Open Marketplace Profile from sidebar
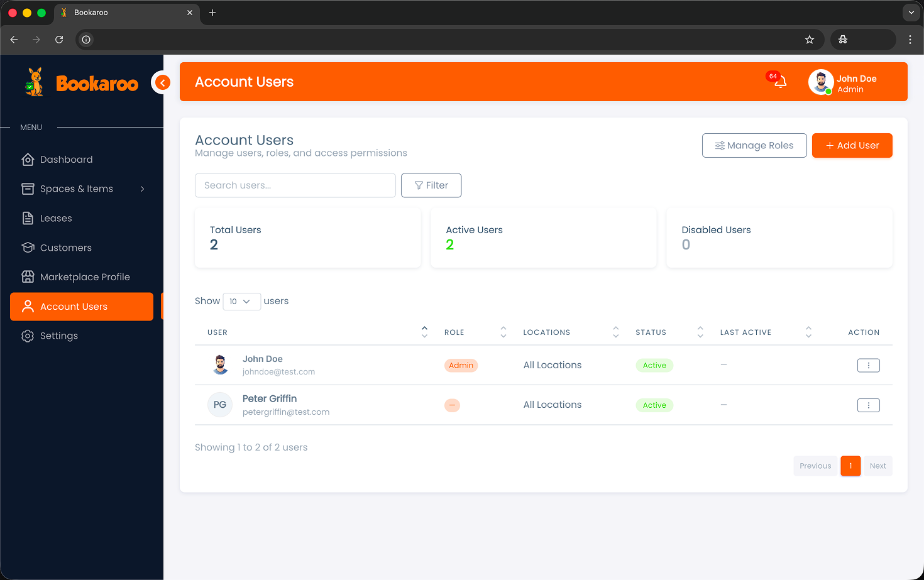The height and width of the screenshot is (580, 924). [85, 277]
